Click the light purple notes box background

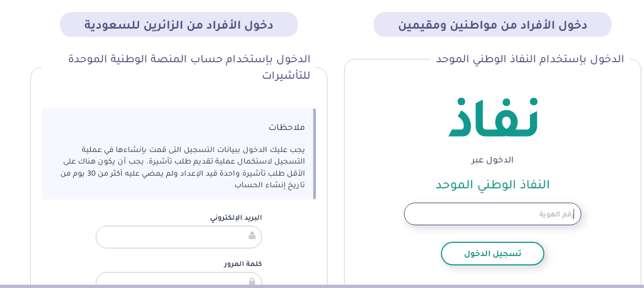pyautogui.click(x=177, y=154)
